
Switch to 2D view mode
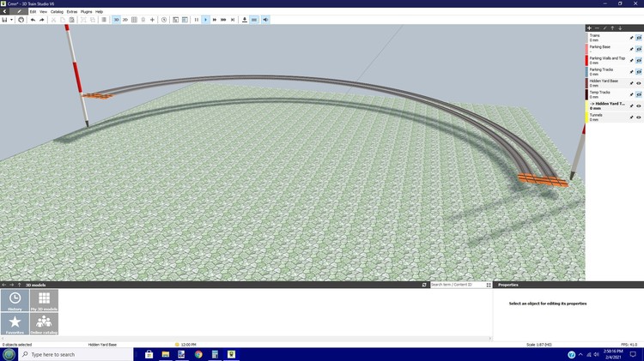125,20
